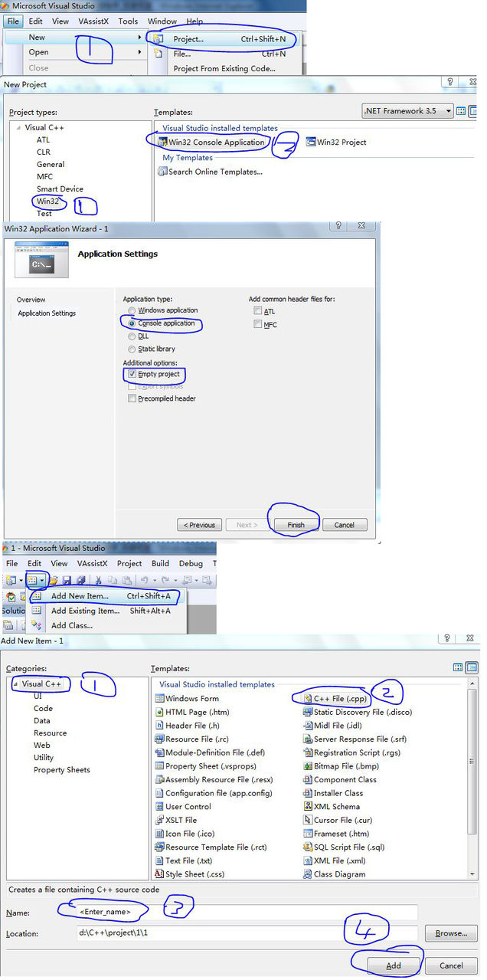Collapse Visual C++ node in Categories tree

[x=15, y=683]
